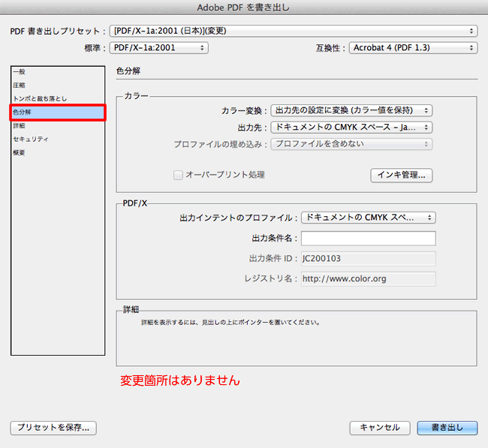488x448 pixels.
Task: Select 一般 in the left category list
Action: (x=18, y=72)
